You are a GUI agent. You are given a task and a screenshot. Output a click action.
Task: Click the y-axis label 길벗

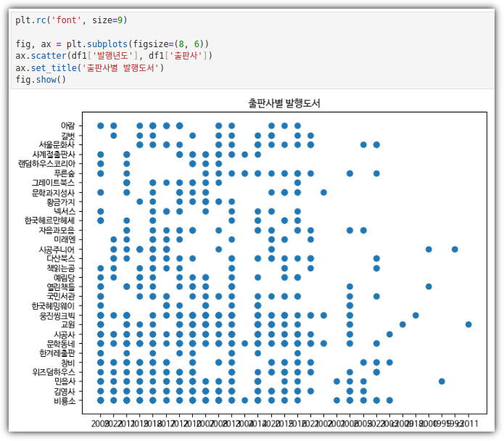pos(68,136)
